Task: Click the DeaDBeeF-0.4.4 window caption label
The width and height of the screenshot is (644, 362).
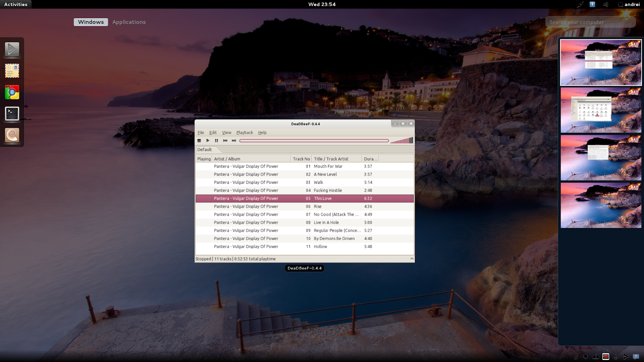Action: tap(305, 268)
